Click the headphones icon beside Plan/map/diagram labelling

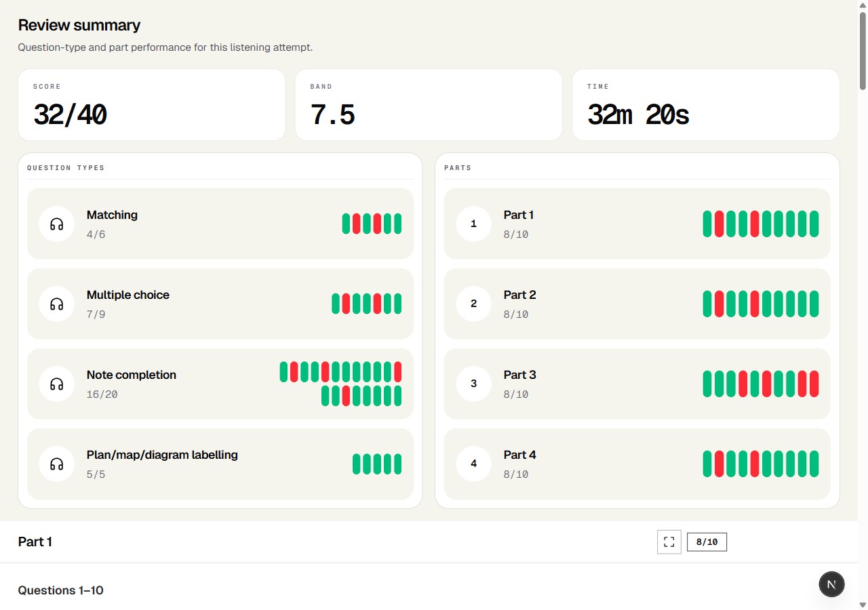(57, 464)
